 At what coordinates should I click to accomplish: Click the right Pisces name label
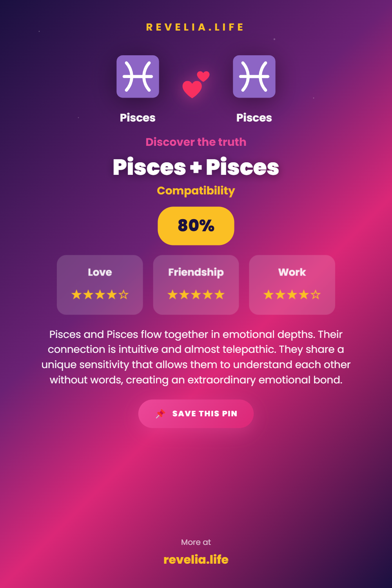click(x=254, y=118)
